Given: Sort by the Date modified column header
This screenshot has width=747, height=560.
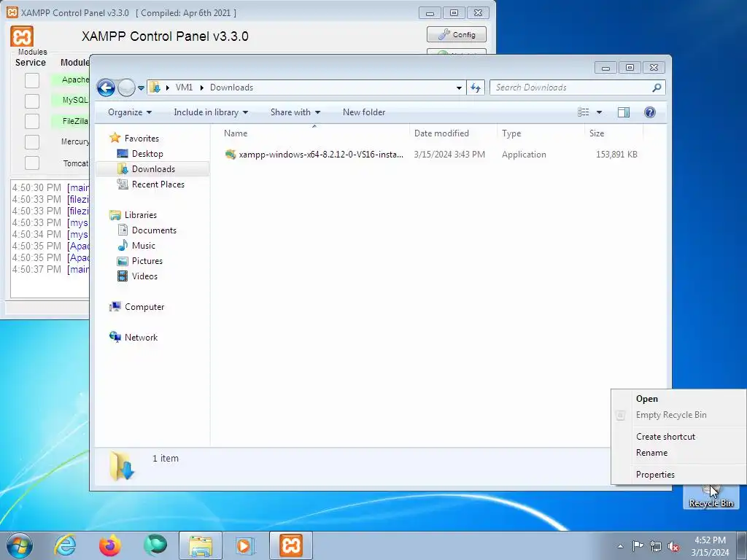Looking at the screenshot, I should click(453, 133).
